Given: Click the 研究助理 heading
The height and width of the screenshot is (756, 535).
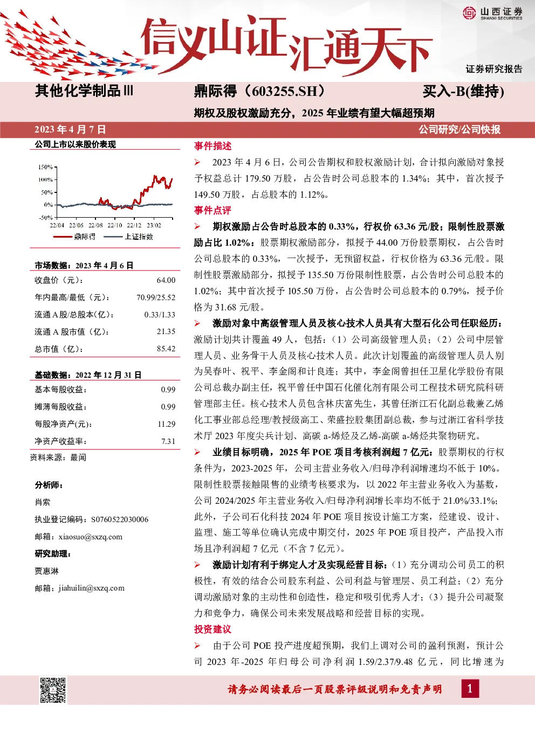Looking at the screenshot, I should [x=53, y=554].
